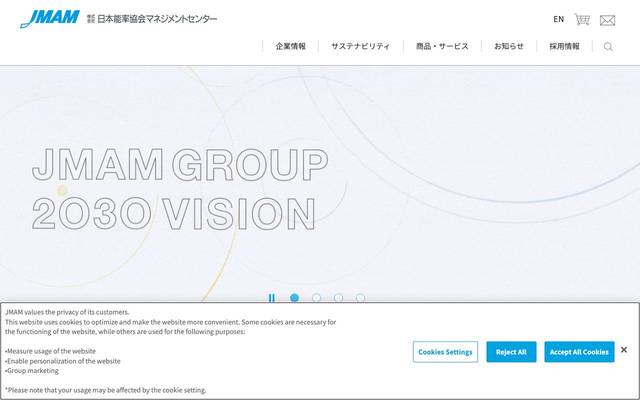Open the envelope contact icon

click(607, 20)
